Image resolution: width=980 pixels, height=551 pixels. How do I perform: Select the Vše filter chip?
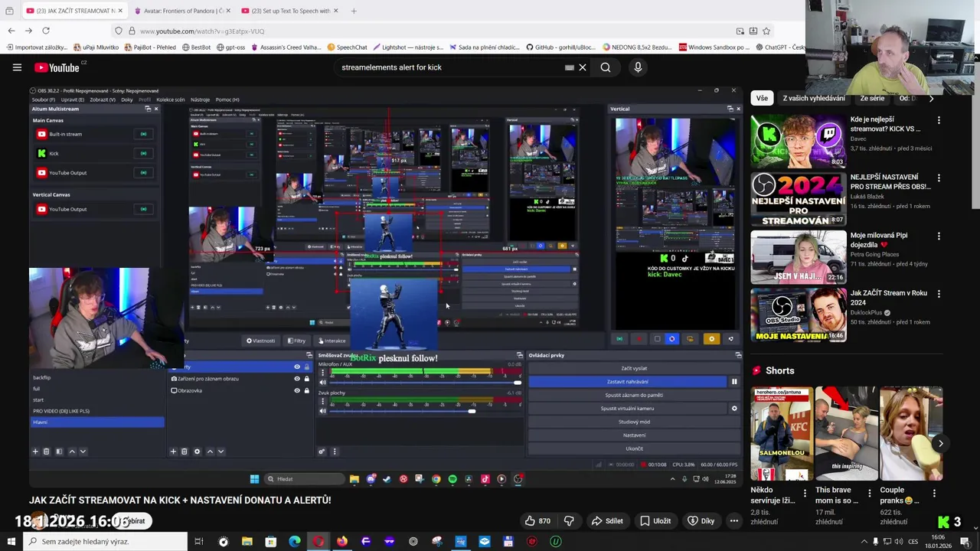[x=762, y=98]
